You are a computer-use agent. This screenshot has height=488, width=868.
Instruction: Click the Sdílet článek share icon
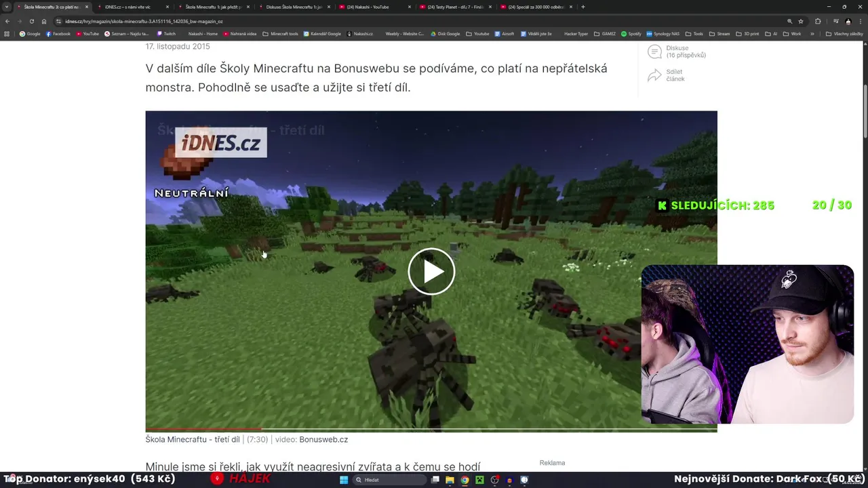[x=654, y=75]
